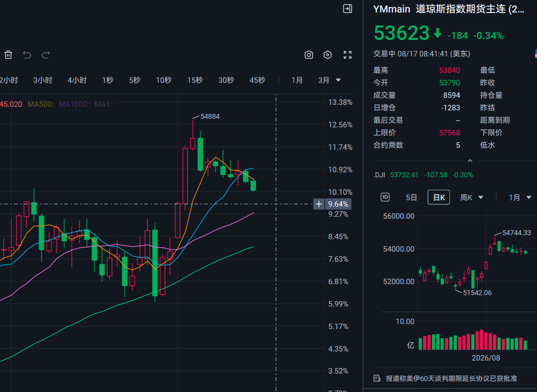
Task: Open news headline about 美伊60天谈判
Action: (x=451, y=379)
